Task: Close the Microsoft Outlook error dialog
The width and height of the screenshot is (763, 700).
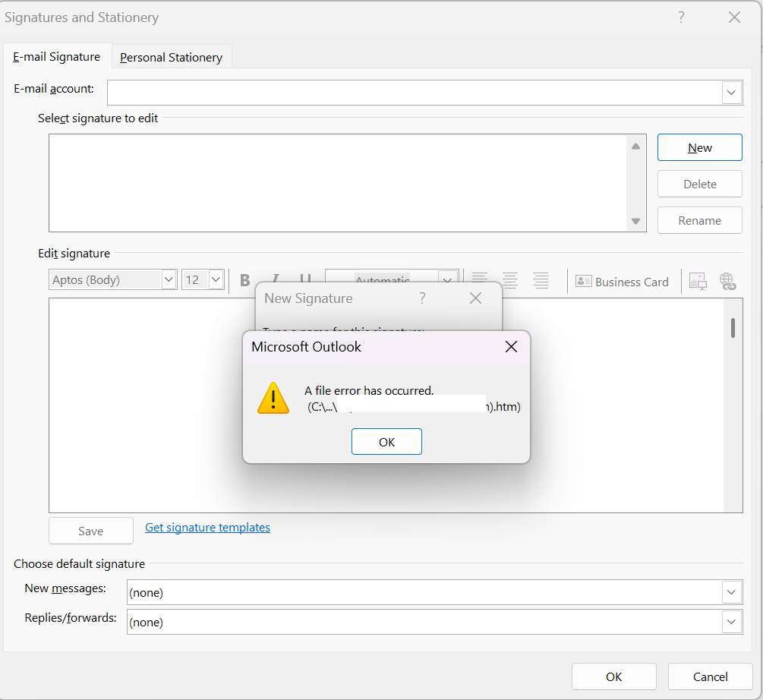Action: click(x=511, y=347)
